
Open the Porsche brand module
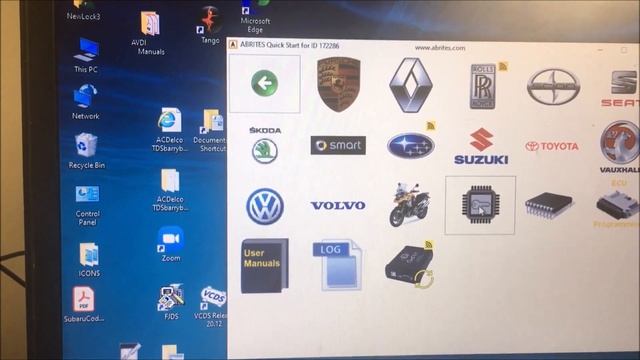338,84
